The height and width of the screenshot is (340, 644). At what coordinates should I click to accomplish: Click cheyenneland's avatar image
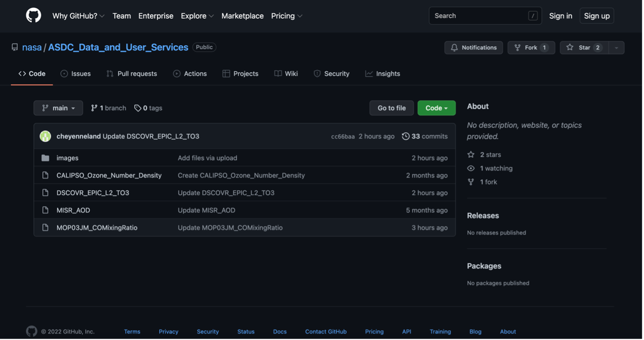coord(45,136)
